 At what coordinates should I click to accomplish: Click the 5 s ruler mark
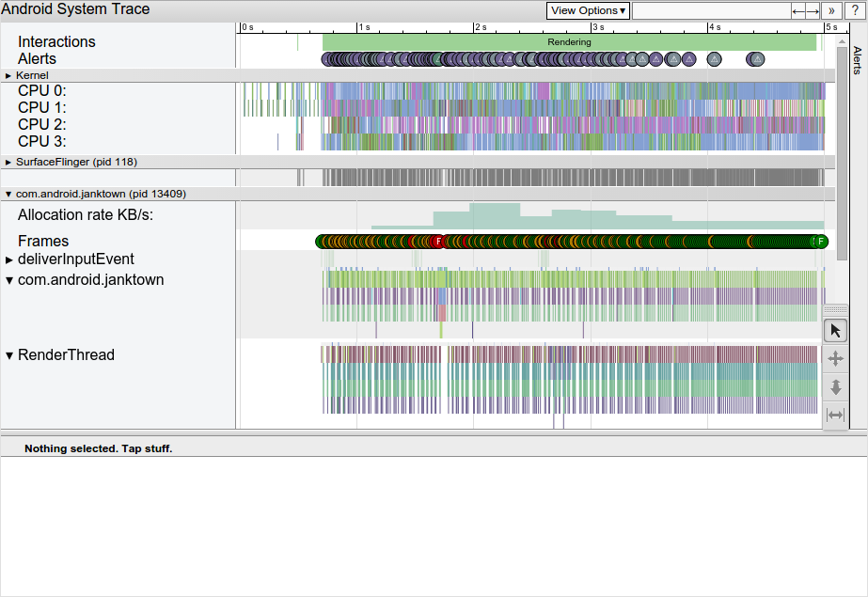pyautogui.click(x=831, y=27)
